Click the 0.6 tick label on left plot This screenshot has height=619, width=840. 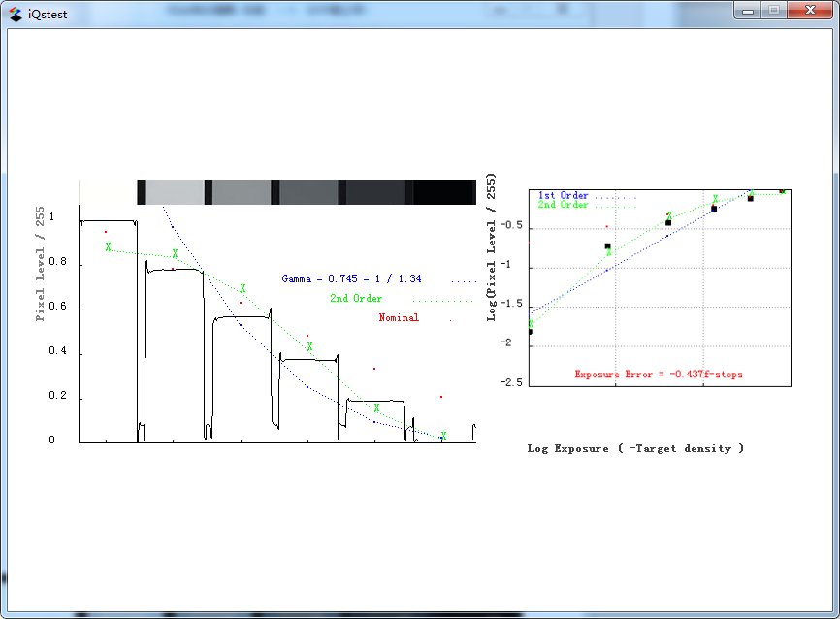click(x=58, y=306)
